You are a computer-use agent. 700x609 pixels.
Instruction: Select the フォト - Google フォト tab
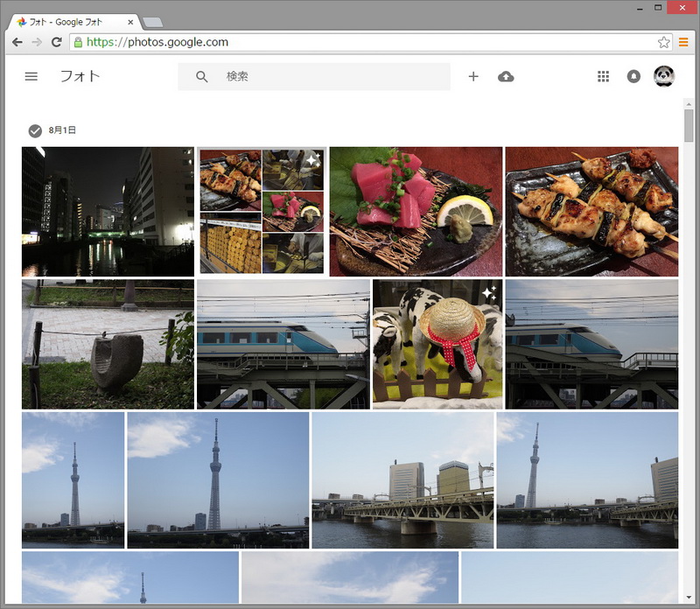click(73, 22)
